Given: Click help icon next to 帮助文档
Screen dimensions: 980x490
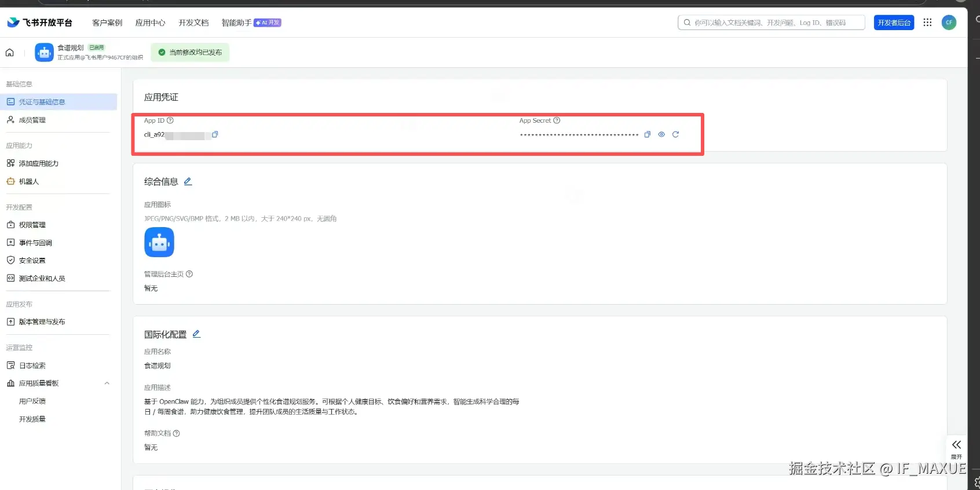Looking at the screenshot, I should [x=177, y=433].
